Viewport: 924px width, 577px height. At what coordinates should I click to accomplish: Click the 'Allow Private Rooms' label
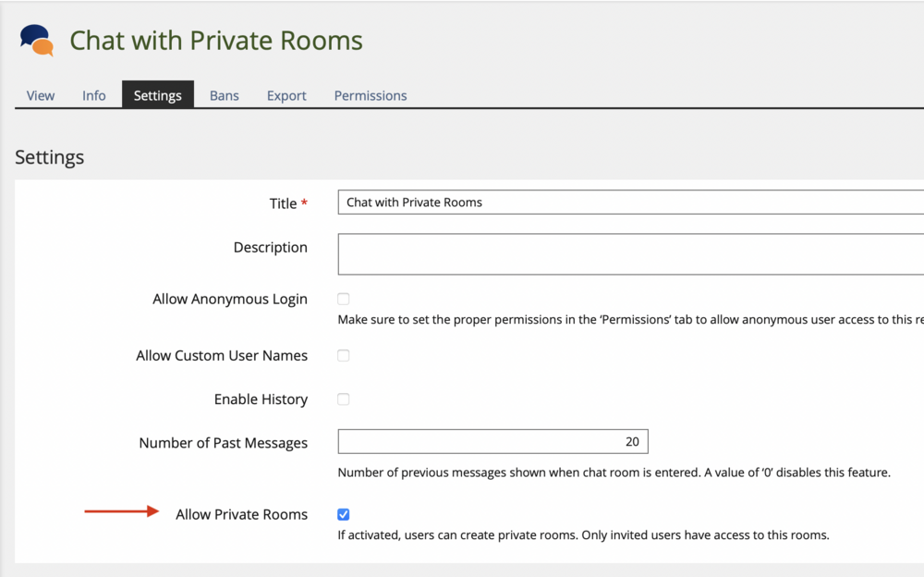241,514
